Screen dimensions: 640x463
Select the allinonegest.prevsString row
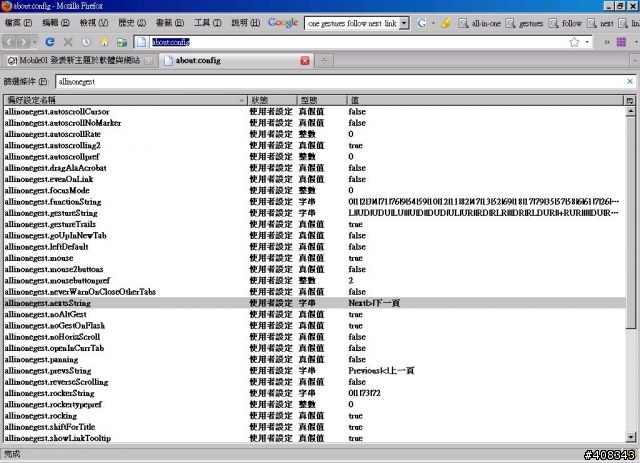click(x=314, y=371)
